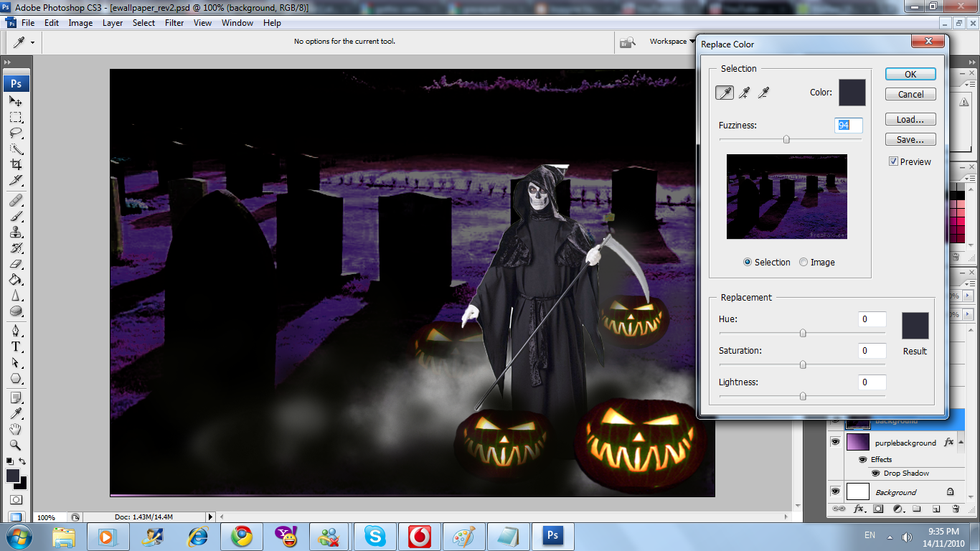Image resolution: width=980 pixels, height=551 pixels.
Task: Click Link layers chain icon
Action: 838,509
